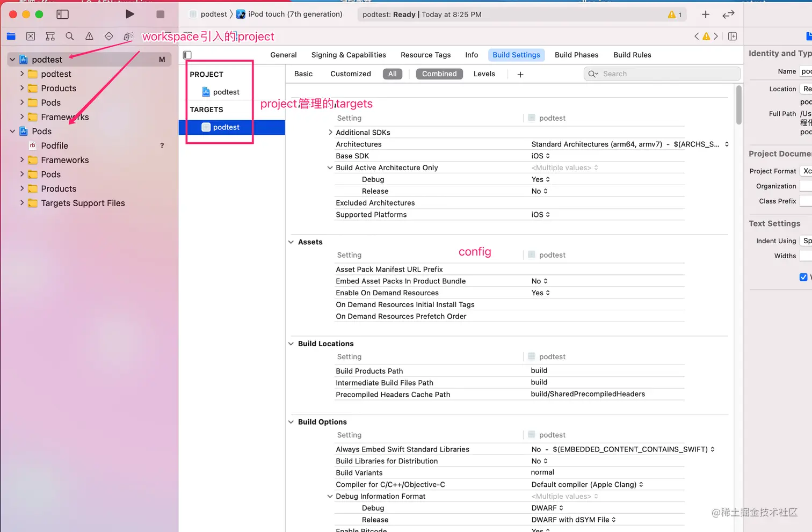Screen dimensions: 812x532
Task: Open the find navigator magnifier
Action: click(70, 36)
